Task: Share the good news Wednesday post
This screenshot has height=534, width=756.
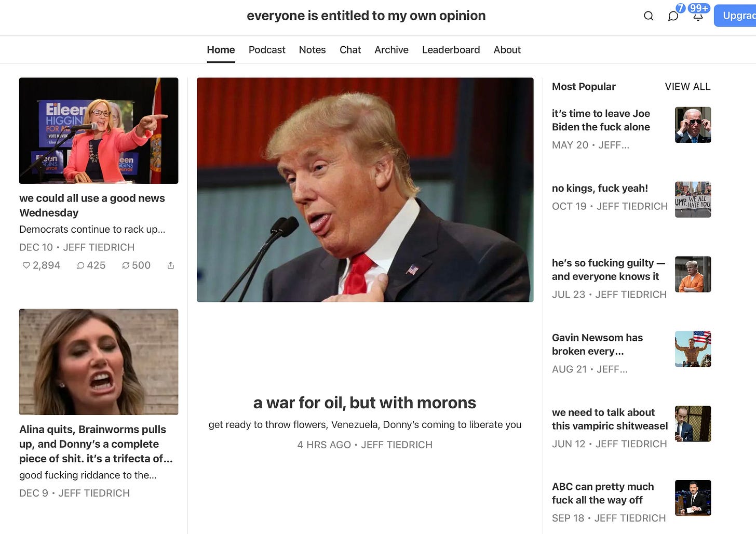Action: (171, 265)
